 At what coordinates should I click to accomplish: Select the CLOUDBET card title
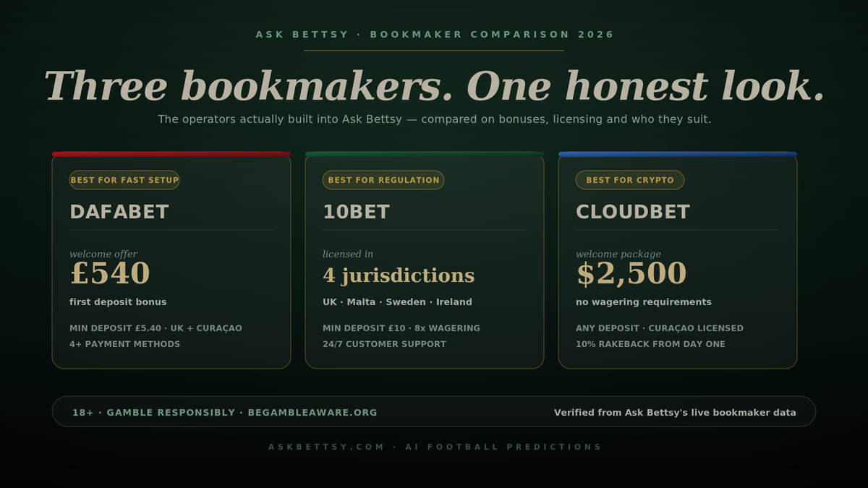(633, 212)
